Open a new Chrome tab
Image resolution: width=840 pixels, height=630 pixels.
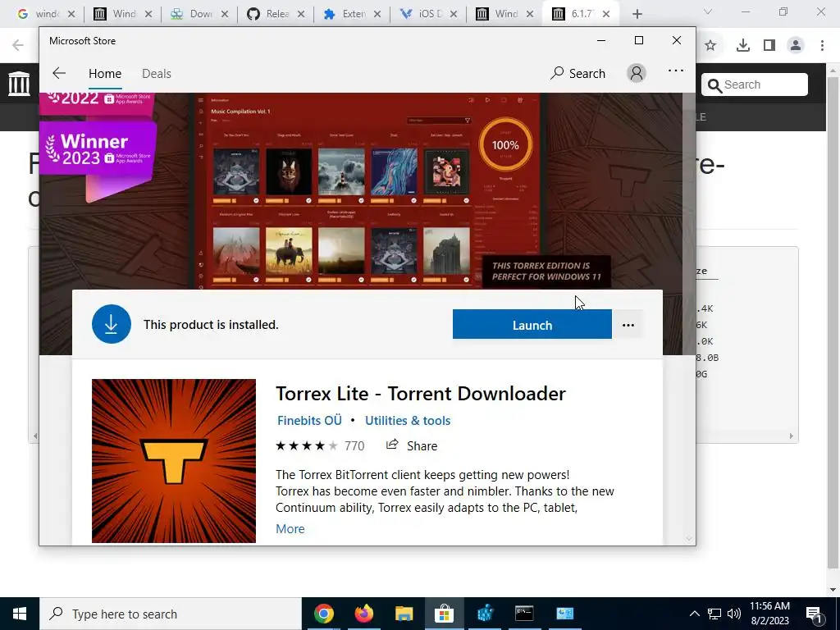[x=637, y=14]
